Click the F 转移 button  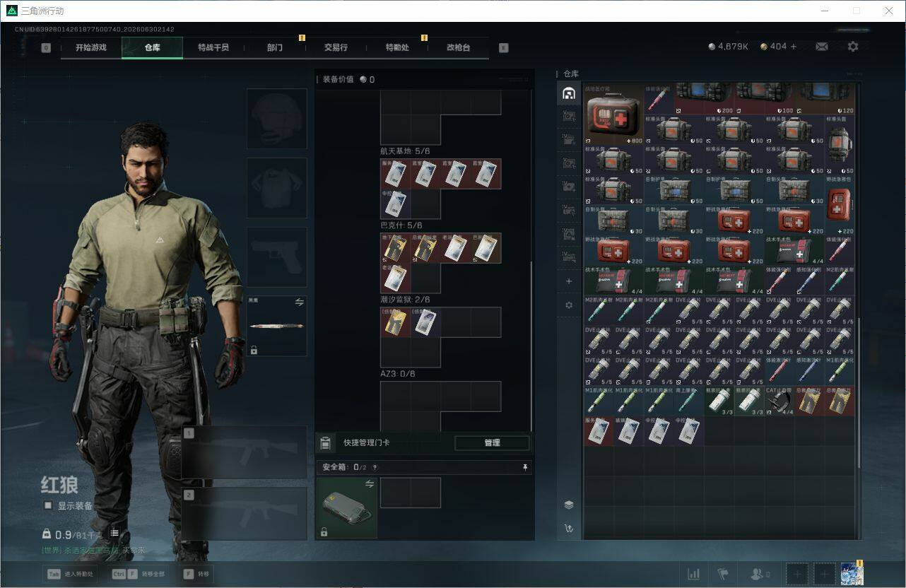tap(196, 574)
